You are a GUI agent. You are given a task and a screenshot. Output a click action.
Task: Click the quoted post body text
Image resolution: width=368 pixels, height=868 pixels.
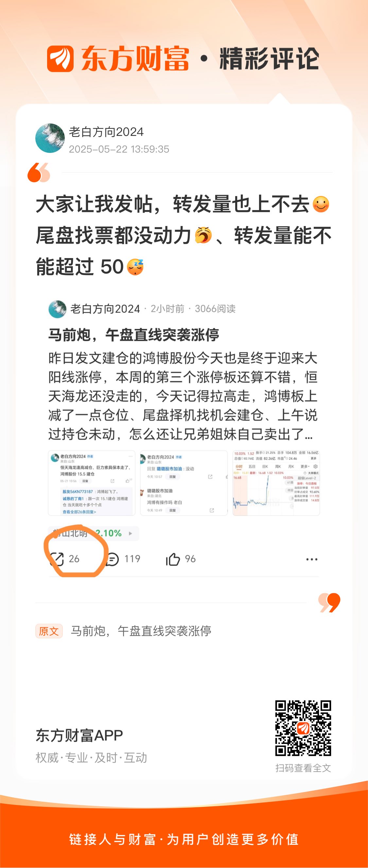click(x=183, y=396)
